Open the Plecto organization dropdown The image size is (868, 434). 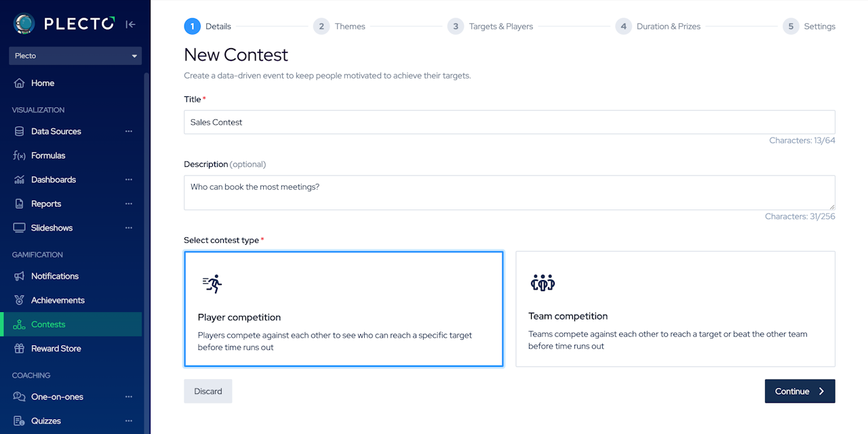pyautogui.click(x=75, y=56)
